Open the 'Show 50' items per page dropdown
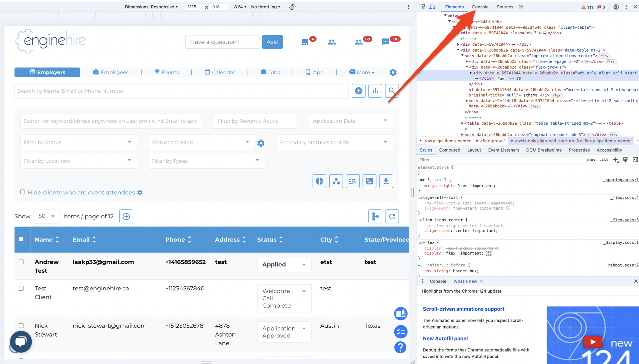This screenshot has height=364, width=639. click(x=47, y=216)
